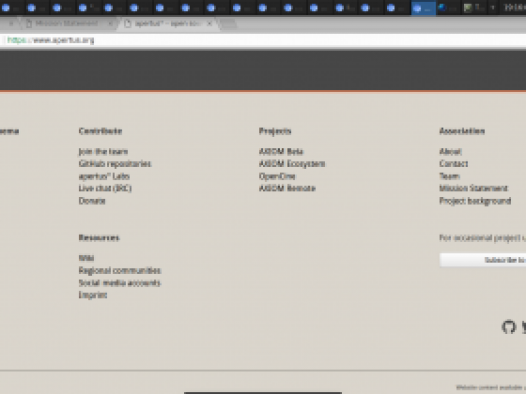Activate the highlighted taskbar window entry
The width and height of the screenshot is (526, 394).
(x=423, y=8)
